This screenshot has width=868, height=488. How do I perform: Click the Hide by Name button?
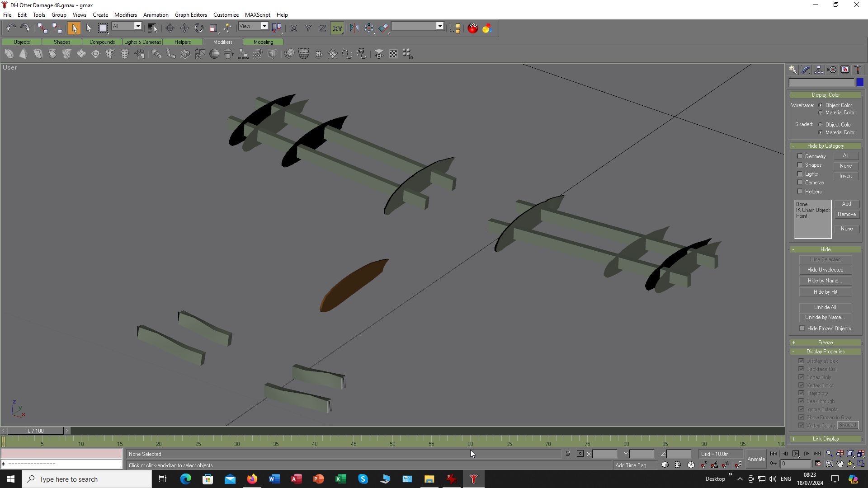click(x=825, y=281)
